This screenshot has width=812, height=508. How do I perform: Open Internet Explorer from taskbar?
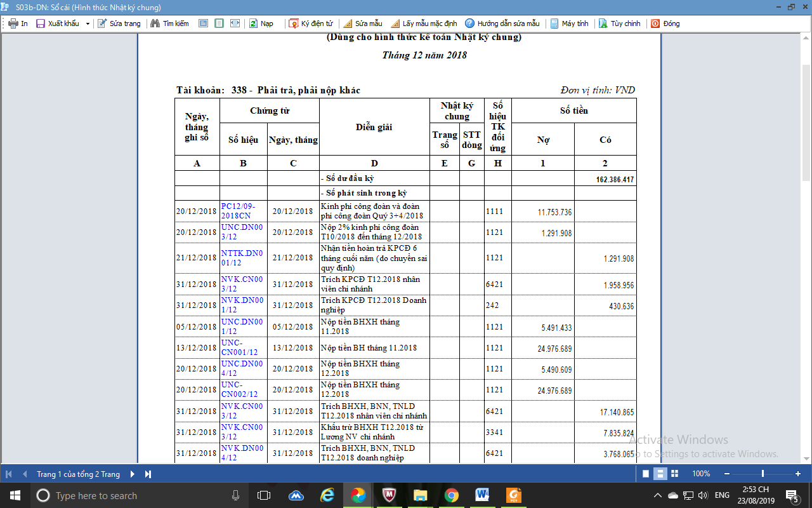pos(327,495)
